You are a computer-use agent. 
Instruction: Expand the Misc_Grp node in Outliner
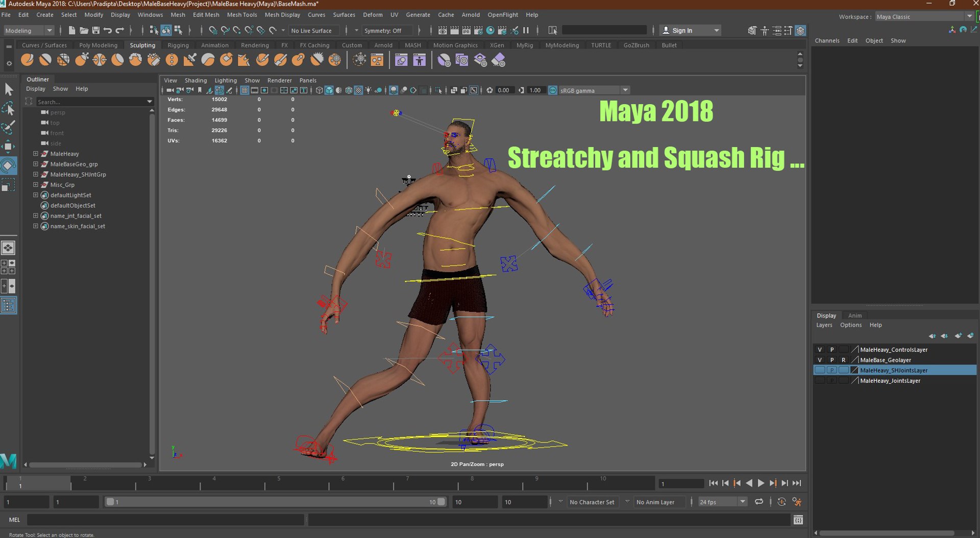pos(36,185)
